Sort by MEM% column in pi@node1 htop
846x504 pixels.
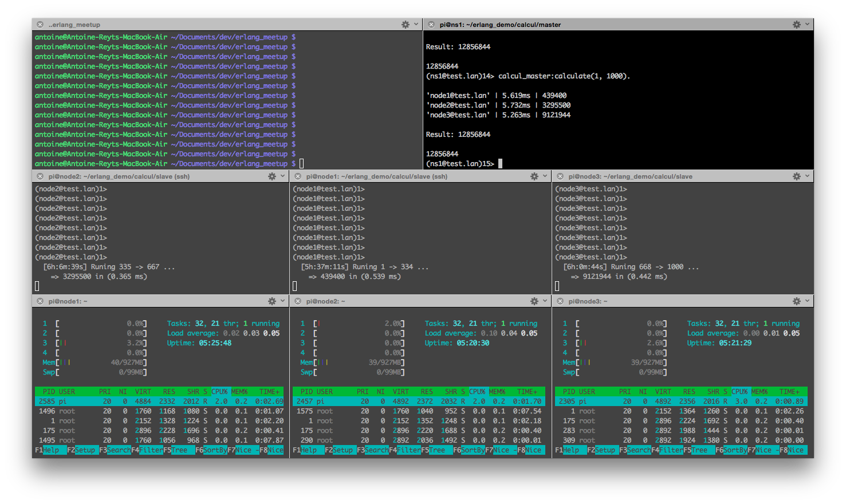[239, 392]
